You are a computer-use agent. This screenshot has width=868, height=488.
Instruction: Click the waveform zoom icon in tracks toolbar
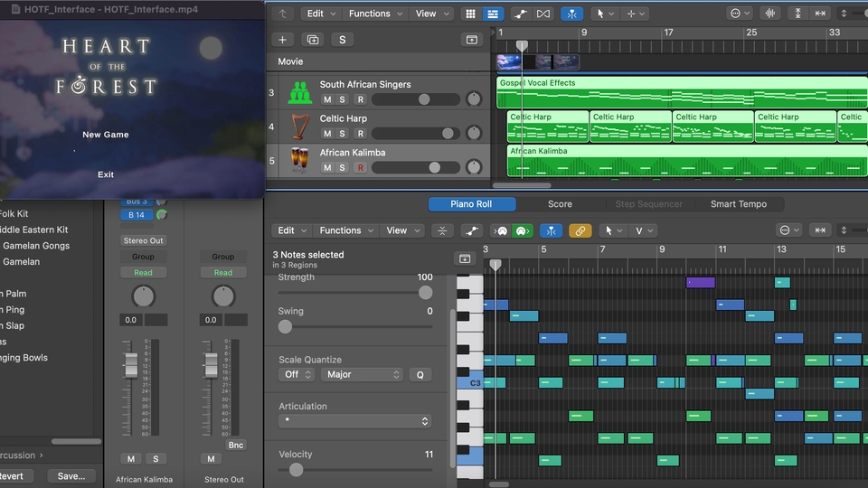(x=770, y=14)
